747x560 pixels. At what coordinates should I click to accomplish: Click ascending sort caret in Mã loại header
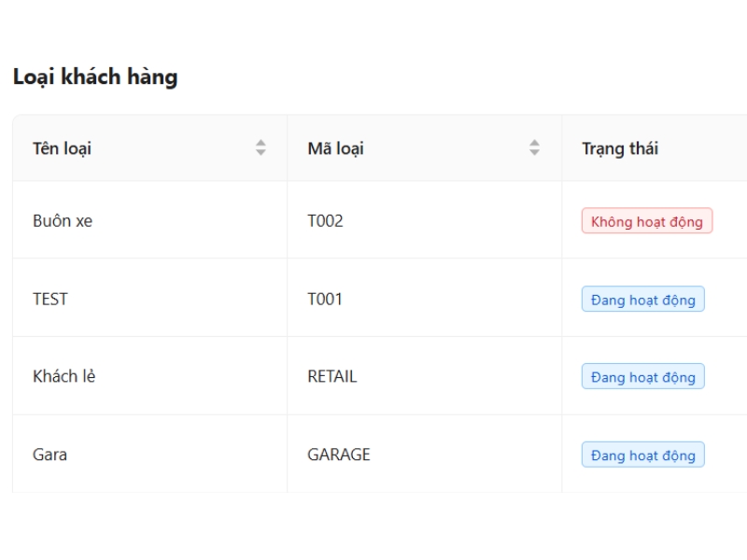pyautogui.click(x=534, y=143)
